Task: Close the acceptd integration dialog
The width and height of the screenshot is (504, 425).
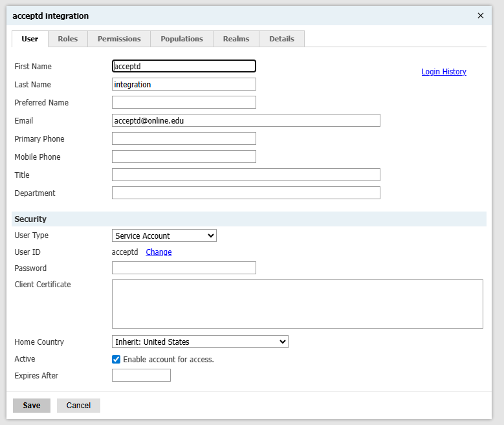Action: click(x=481, y=16)
